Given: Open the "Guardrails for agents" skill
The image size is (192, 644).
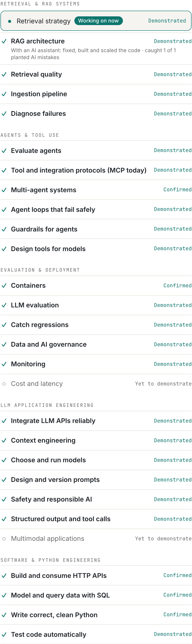Looking at the screenshot, I should point(44,229).
